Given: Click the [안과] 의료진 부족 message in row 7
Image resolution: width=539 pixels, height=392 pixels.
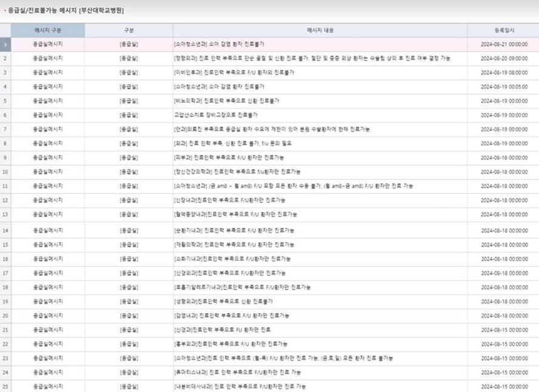Looking at the screenshot, I should coord(272,130).
